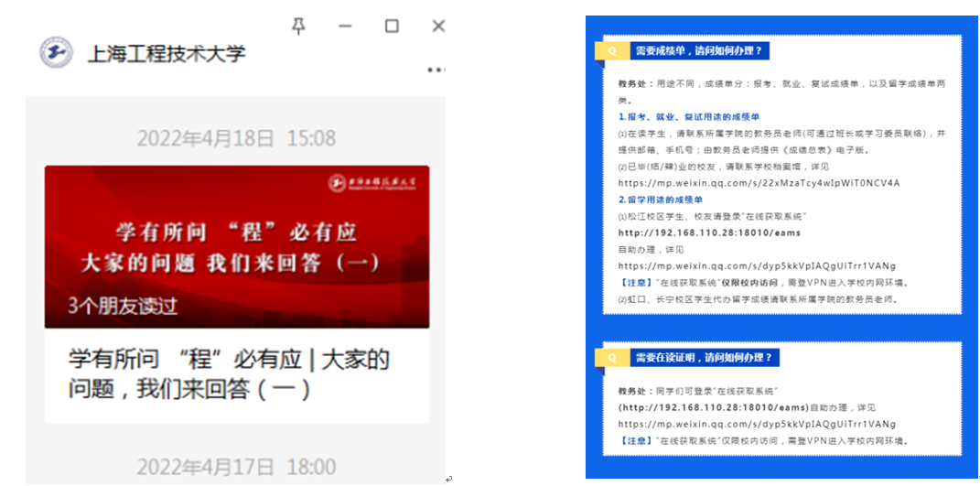Select heading 需要在读证明，请问如何办理？

(x=704, y=358)
